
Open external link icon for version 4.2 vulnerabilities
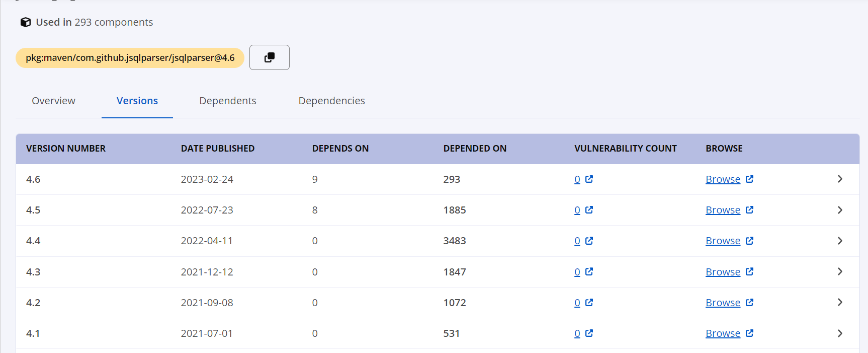[x=589, y=303]
